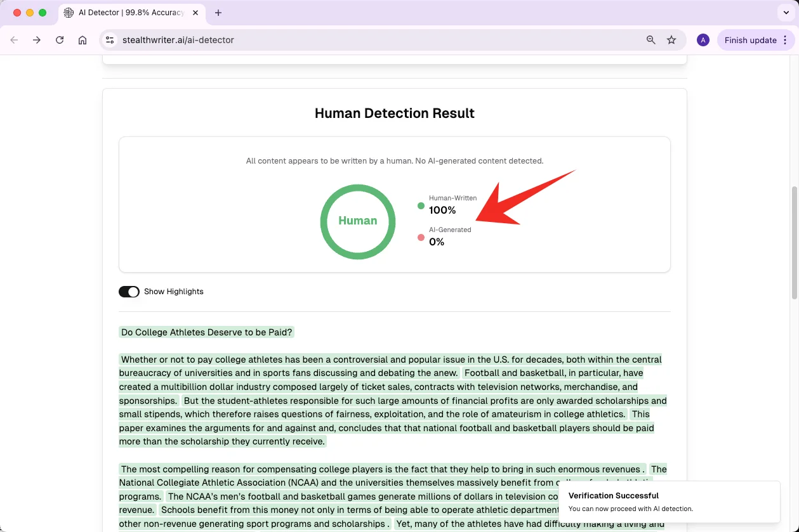Reload the AI Detector page

tap(60, 40)
